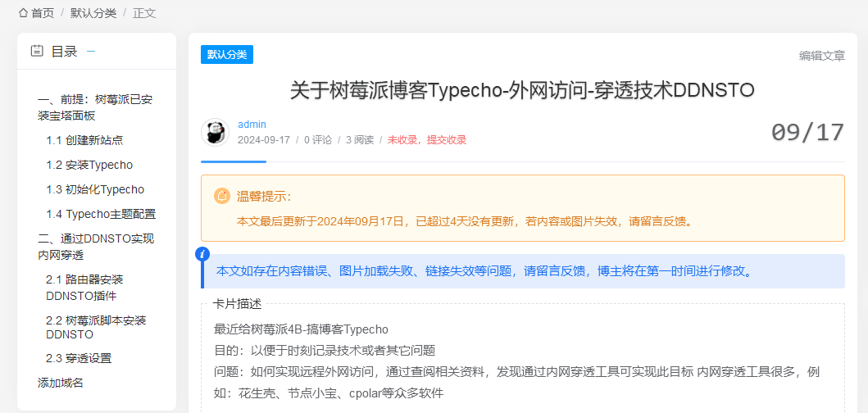Jump to 1.3 初始化Typecho

(94, 189)
